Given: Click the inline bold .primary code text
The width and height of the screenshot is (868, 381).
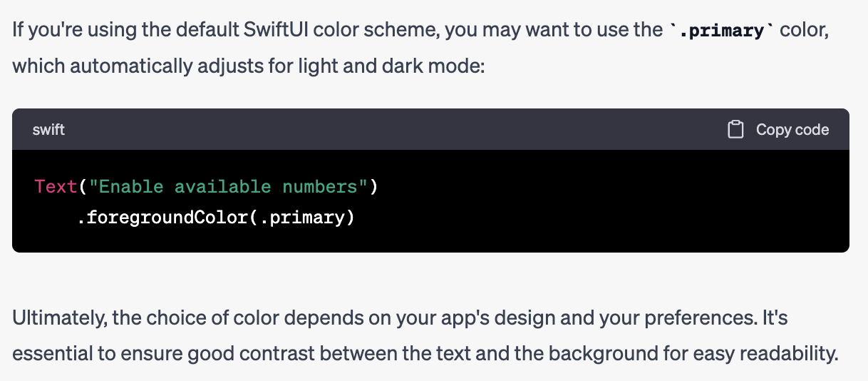Looking at the screenshot, I should (x=720, y=31).
